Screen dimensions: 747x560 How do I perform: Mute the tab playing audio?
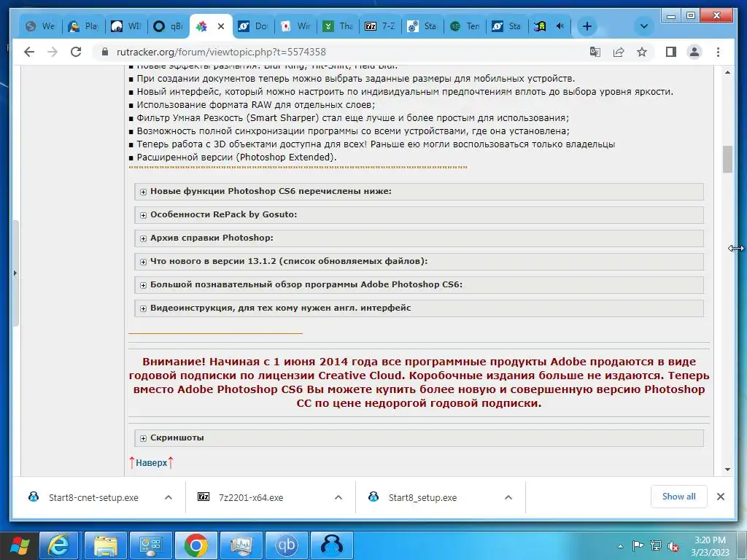click(x=560, y=26)
